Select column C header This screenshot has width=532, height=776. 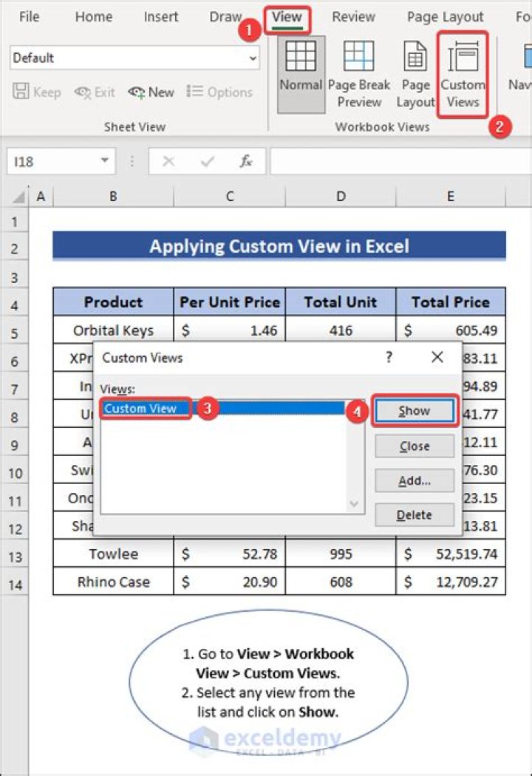230,197
